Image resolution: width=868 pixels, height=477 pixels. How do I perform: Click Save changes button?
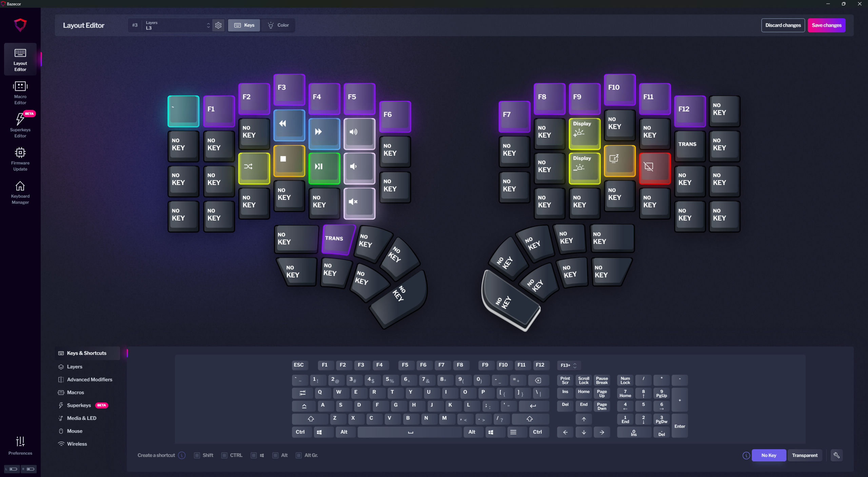click(x=826, y=25)
